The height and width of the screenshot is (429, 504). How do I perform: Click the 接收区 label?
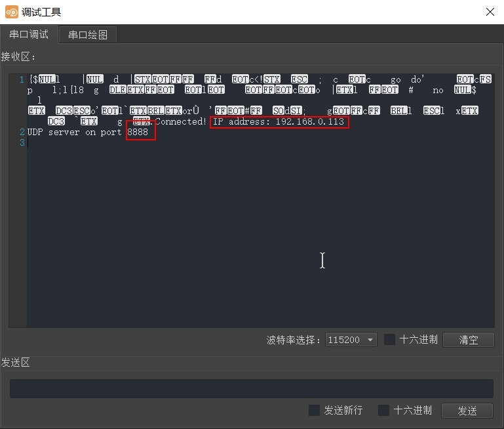(18, 56)
